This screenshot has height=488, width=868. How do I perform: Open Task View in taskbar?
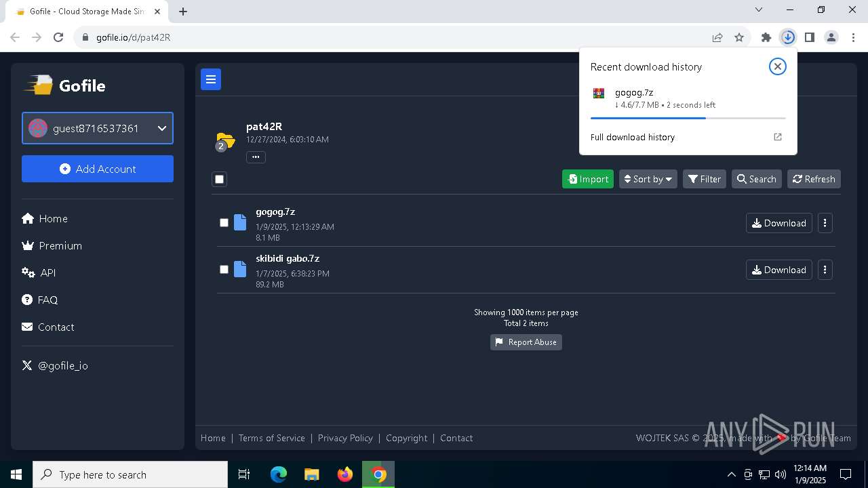click(244, 474)
